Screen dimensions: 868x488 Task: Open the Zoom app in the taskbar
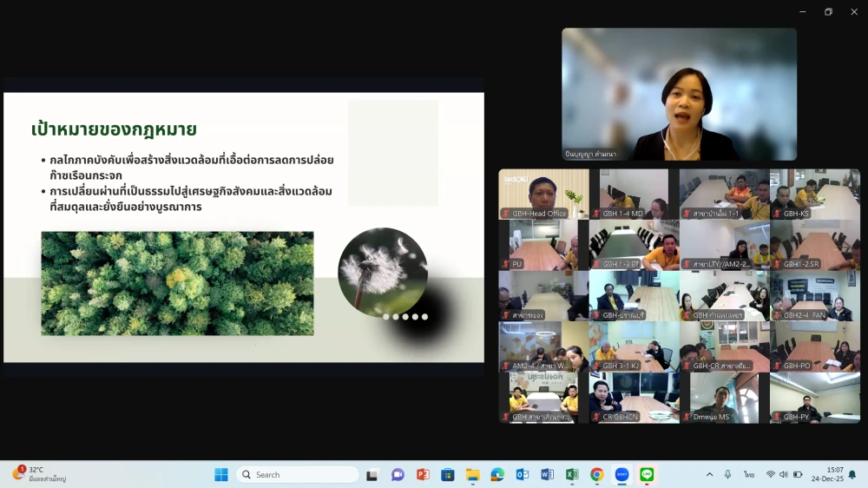click(x=621, y=474)
